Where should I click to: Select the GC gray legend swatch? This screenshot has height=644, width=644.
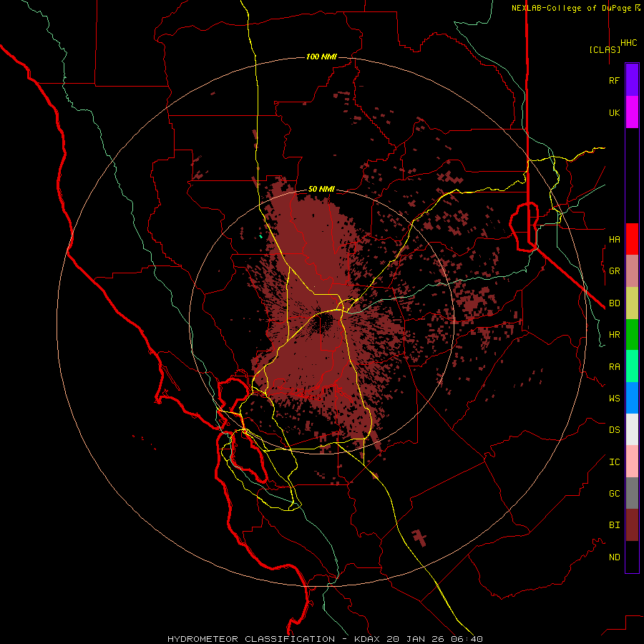point(632,493)
